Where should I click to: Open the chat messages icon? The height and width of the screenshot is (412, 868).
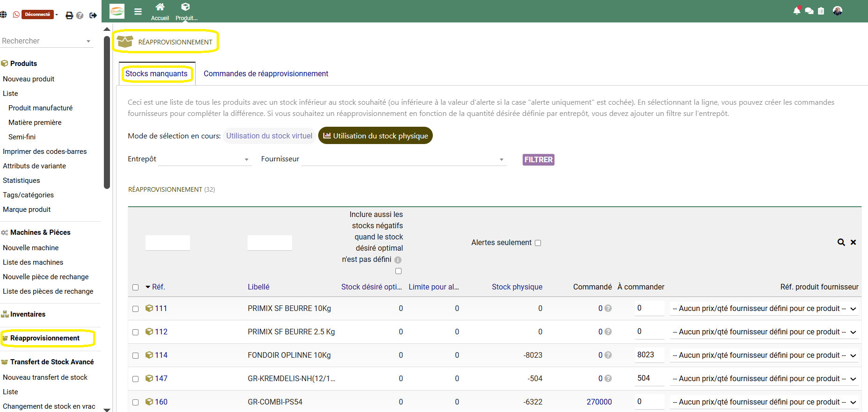[809, 11]
